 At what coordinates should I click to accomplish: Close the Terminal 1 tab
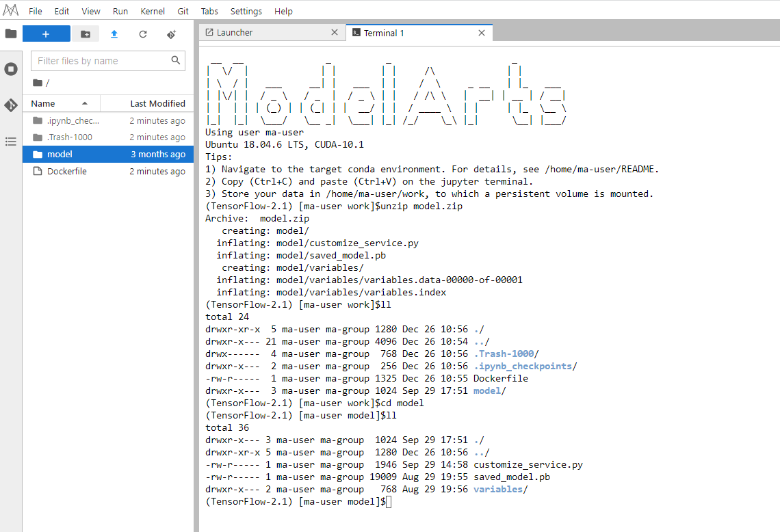482,33
